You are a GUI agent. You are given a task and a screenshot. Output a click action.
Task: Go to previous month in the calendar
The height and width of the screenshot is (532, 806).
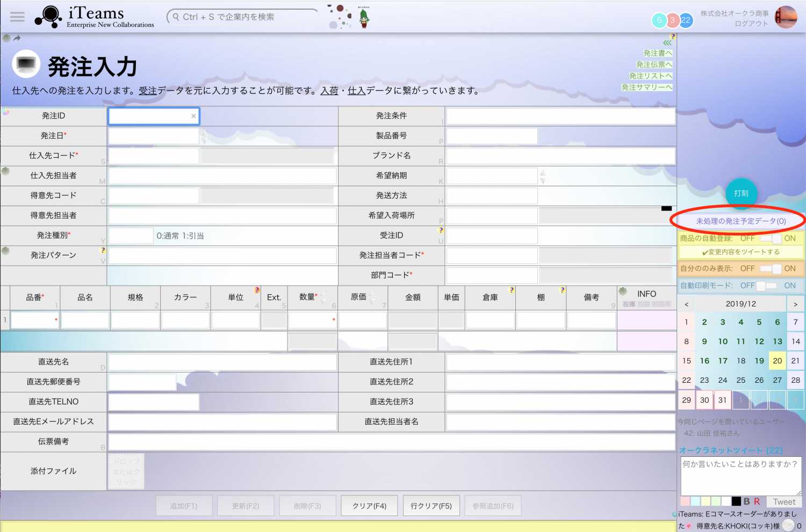click(x=686, y=304)
